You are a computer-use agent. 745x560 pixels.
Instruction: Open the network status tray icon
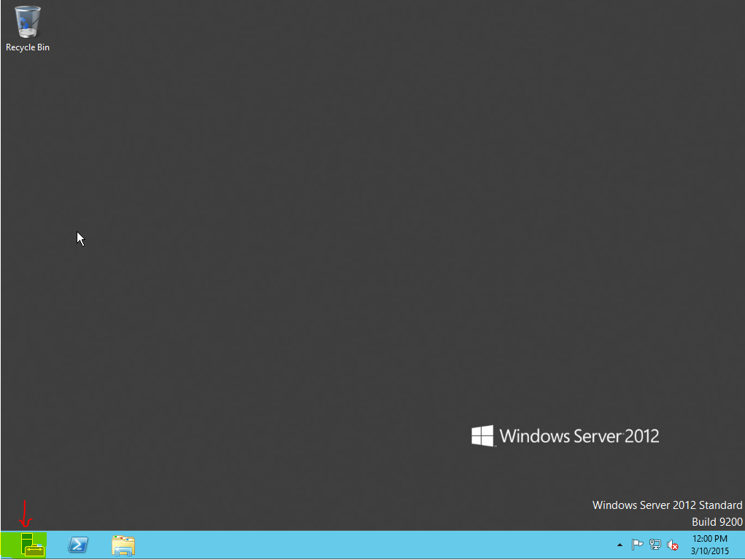pyautogui.click(x=655, y=545)
